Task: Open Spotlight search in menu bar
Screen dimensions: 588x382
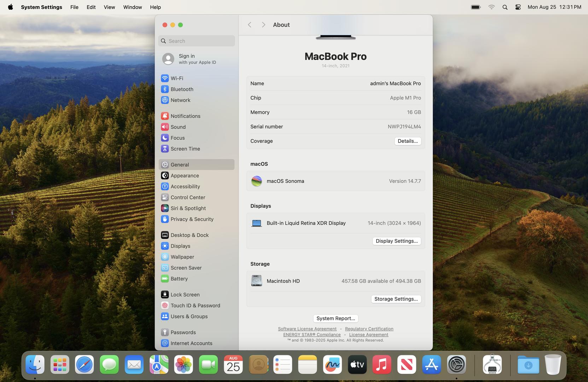Action: 505,7
